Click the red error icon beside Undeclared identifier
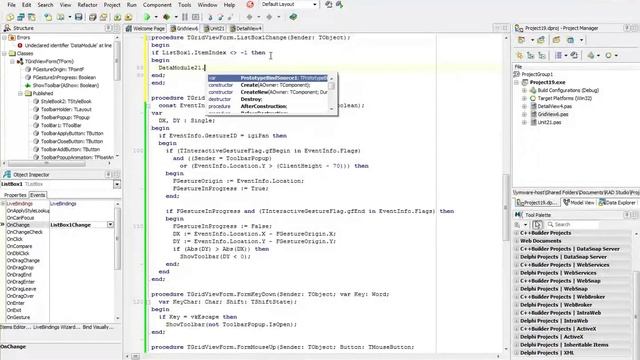Image resolution: width=640 pixels, height=360 pixels. pyautogui.click(x=20, y=45)
